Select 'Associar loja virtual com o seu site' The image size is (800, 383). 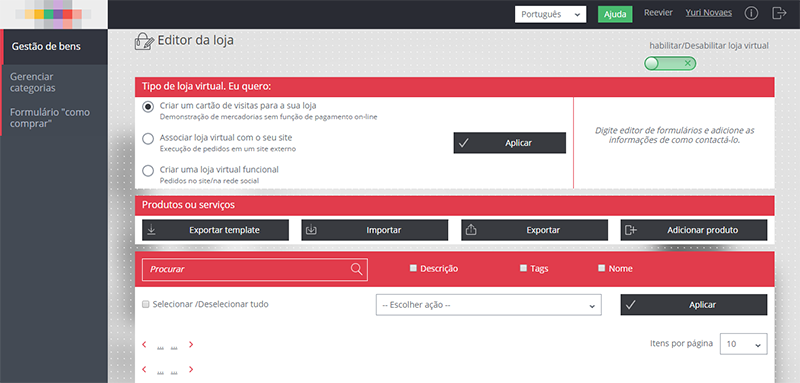(148, 139)
